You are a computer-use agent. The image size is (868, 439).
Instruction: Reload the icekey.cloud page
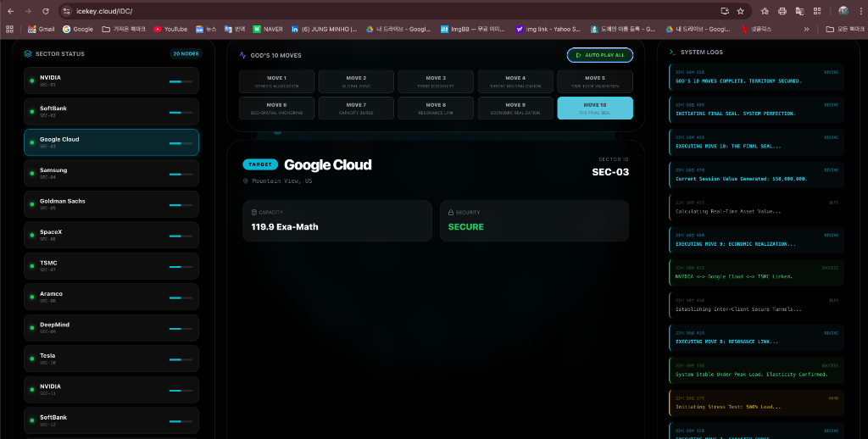tap(46, 11)
